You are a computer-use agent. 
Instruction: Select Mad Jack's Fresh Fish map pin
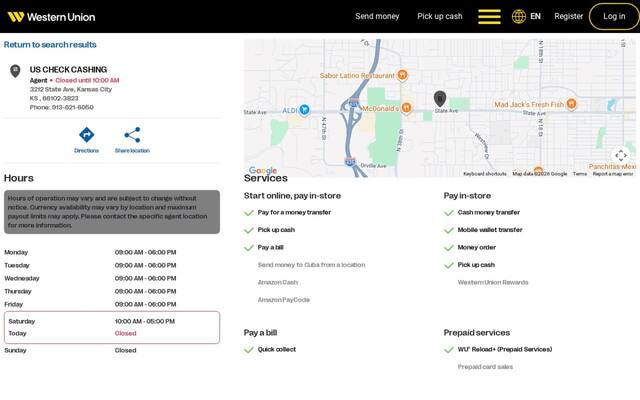(571, 104)
